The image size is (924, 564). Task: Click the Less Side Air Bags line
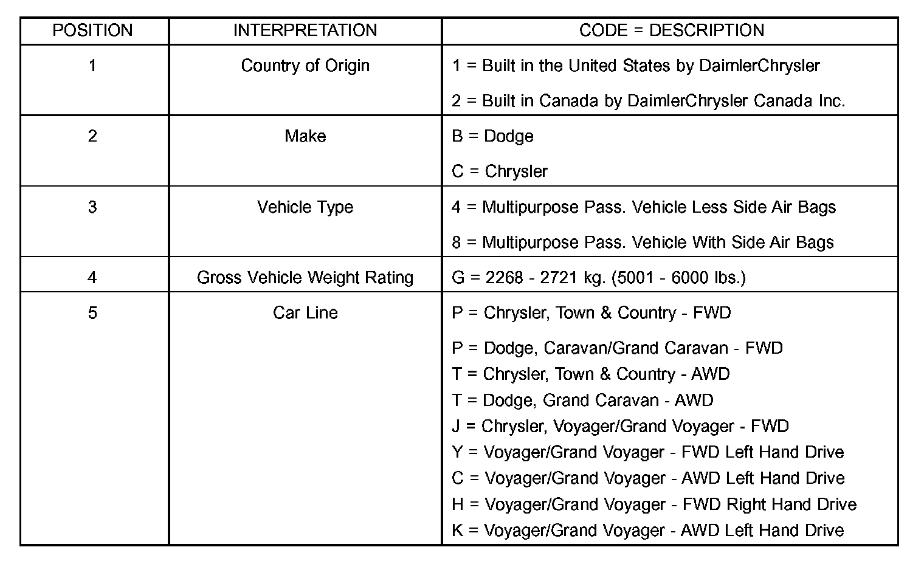click(x=644, y=207)
